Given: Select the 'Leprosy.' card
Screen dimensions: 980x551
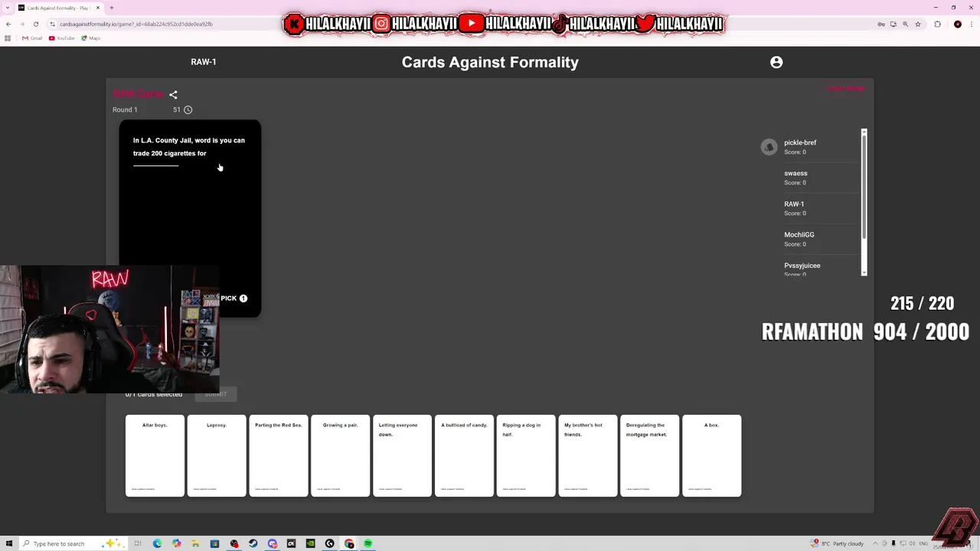Looking at the screenshot, I should pyautogui.click(x=217, y=456).
